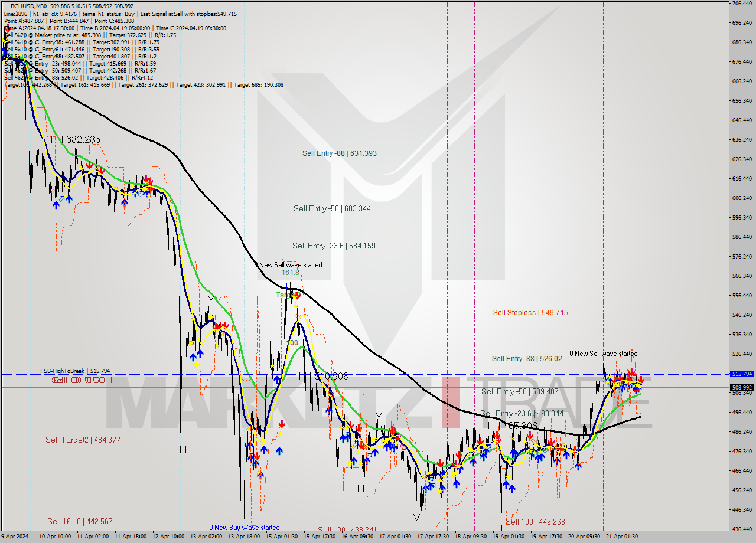This screenshot has width=756, height=543.
Task: Click the Sell Target2 | 484.377 label
Action: point(83,440)
